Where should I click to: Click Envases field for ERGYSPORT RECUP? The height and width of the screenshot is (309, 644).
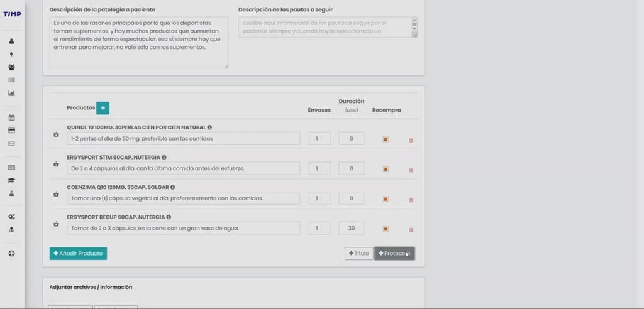(x=319, y=228)
